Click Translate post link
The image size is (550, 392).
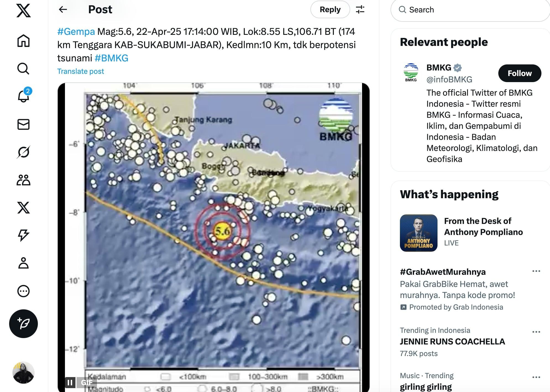click(x=80, y=71)
